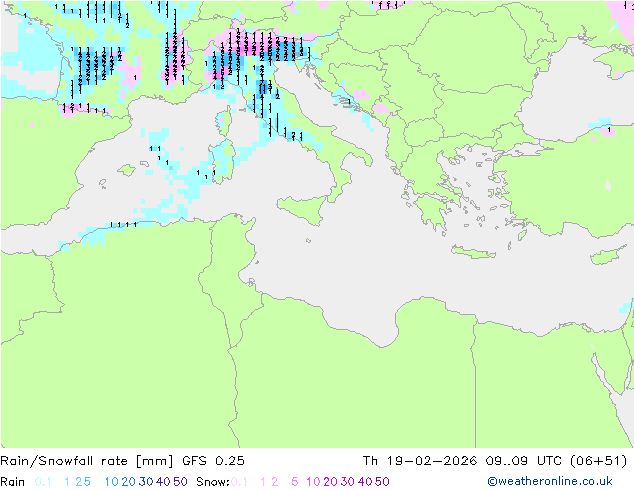This screenshot has height=490, width=634.
Task: Pick the snow legend value 30
Action: [348, 482]
